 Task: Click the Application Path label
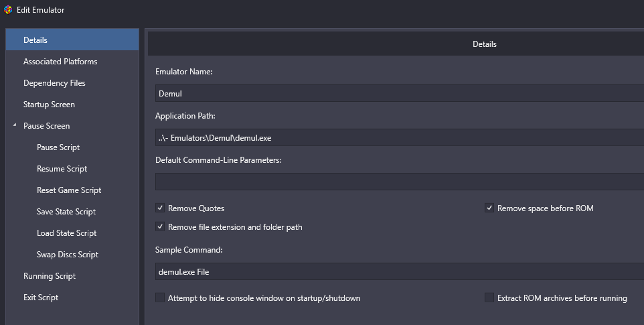[x=185, y=116]
